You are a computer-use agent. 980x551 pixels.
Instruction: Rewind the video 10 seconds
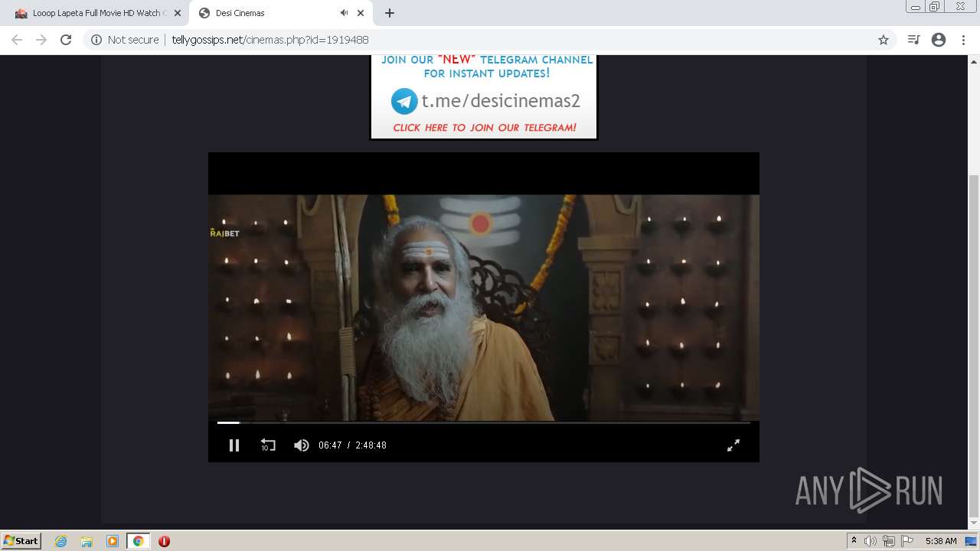coord(268,445)
